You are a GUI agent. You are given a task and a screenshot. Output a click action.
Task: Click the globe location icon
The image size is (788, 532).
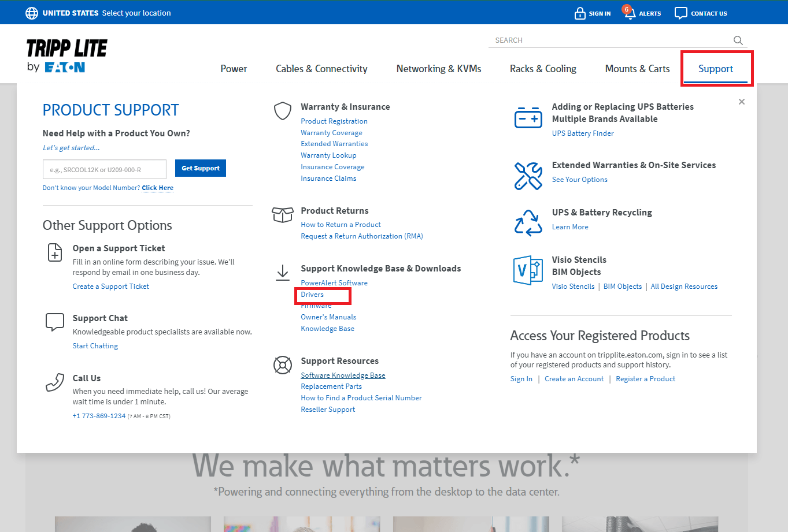(32, 13)
